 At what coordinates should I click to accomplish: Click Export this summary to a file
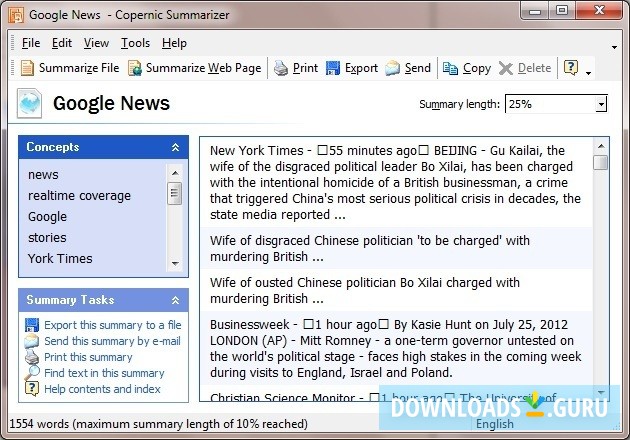click(113, 325)
